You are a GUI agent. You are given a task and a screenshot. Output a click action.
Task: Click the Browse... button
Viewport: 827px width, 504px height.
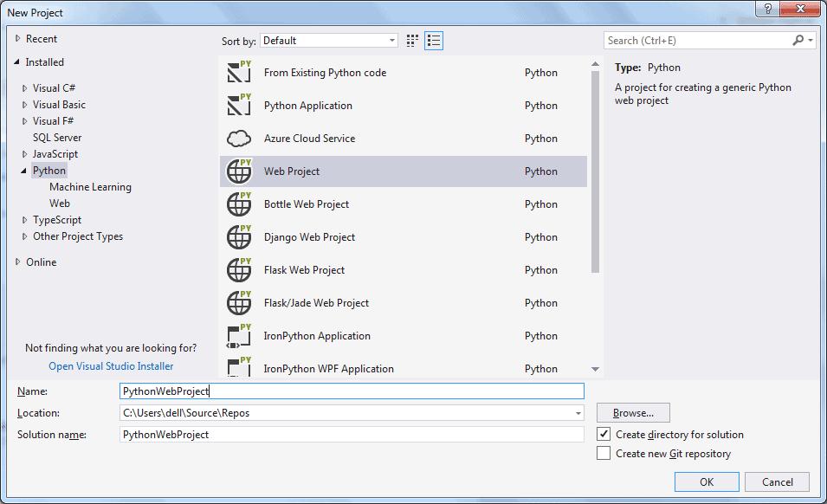633,413
